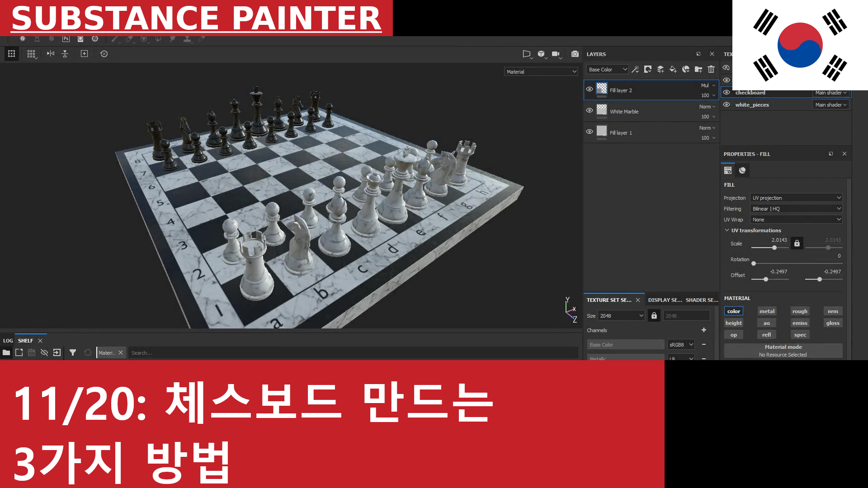Add a smart material icon in Layers

pos(686,69)
